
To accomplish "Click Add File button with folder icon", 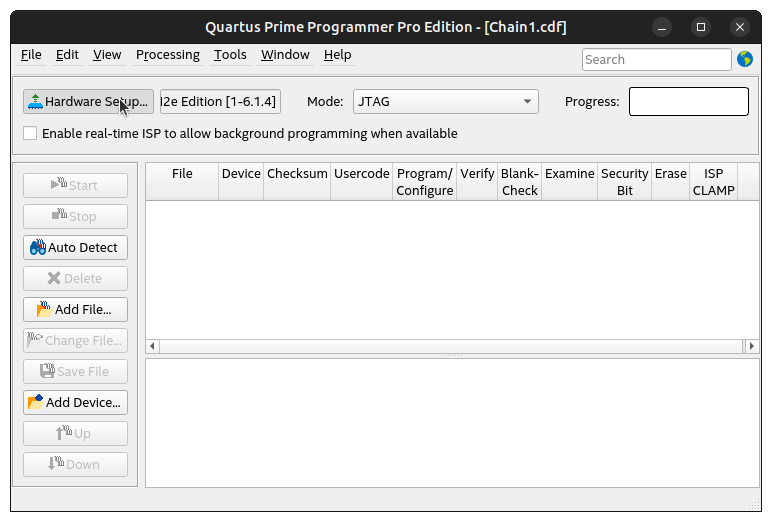I will tap(75, 309).
